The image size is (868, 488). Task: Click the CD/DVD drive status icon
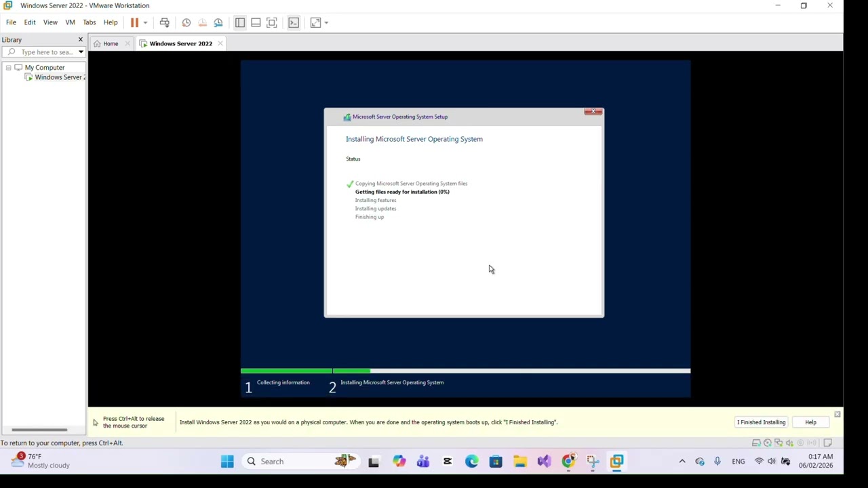point(768,443)
